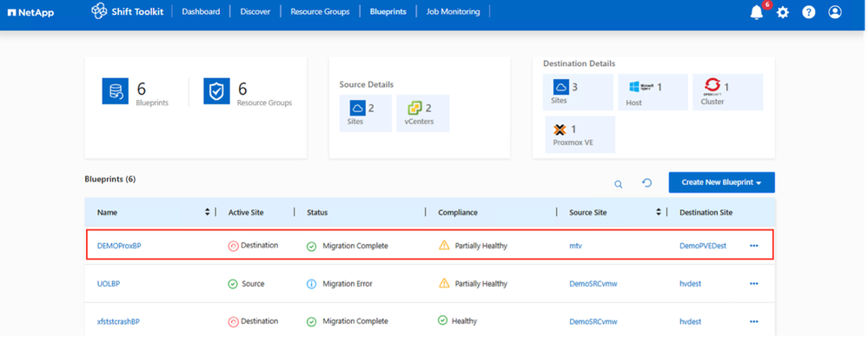Search the blueprints with magnifier icon
Image resolution: width=868 pixels, height=337 pixels.
619,184
